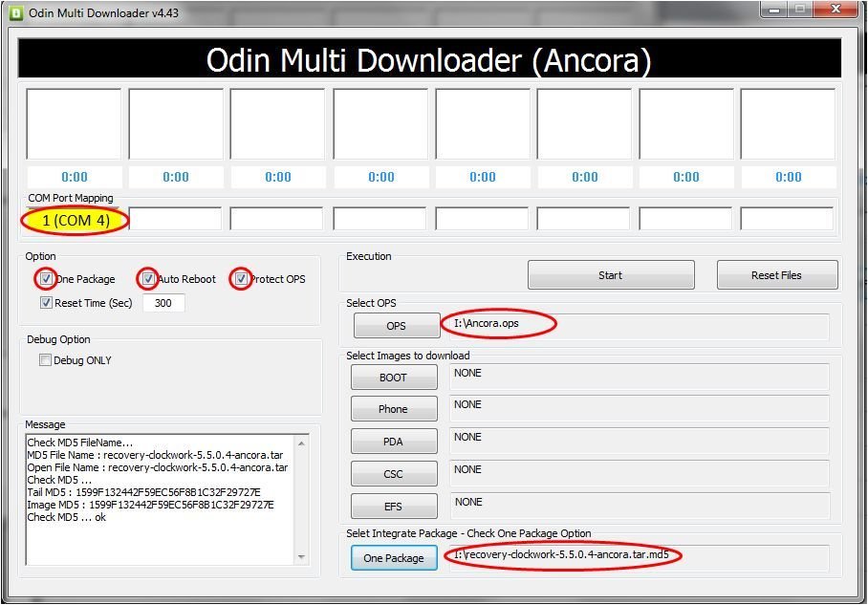Click the 'Image MD5' log line
868x605 pixels.
pos(151,505)
